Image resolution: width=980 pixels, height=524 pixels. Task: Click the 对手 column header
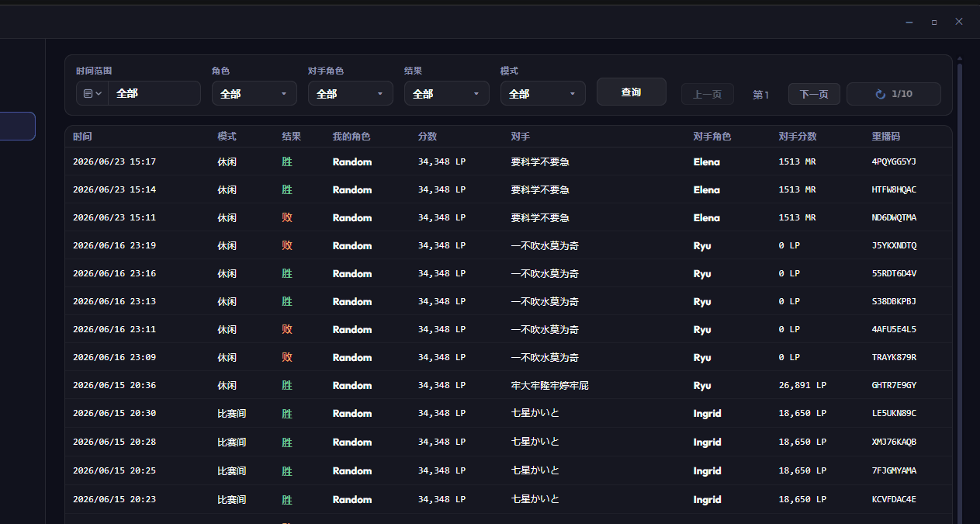(x=521, y=137)
